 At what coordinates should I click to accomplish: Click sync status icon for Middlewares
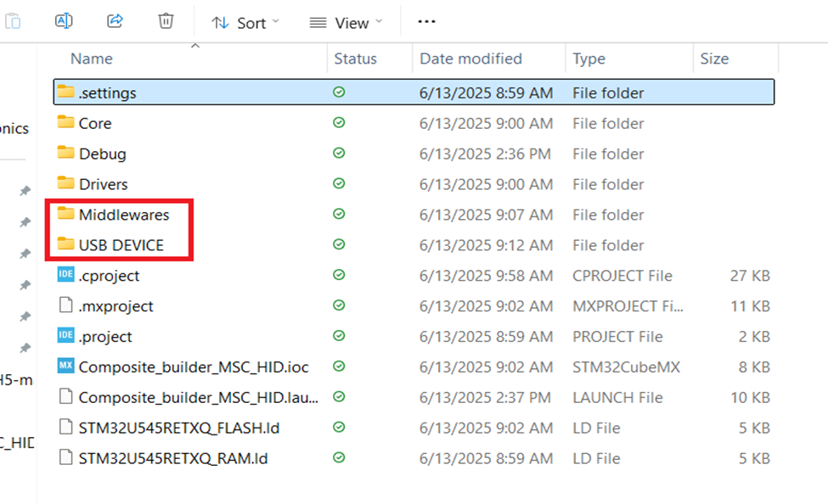pos(339,214)
